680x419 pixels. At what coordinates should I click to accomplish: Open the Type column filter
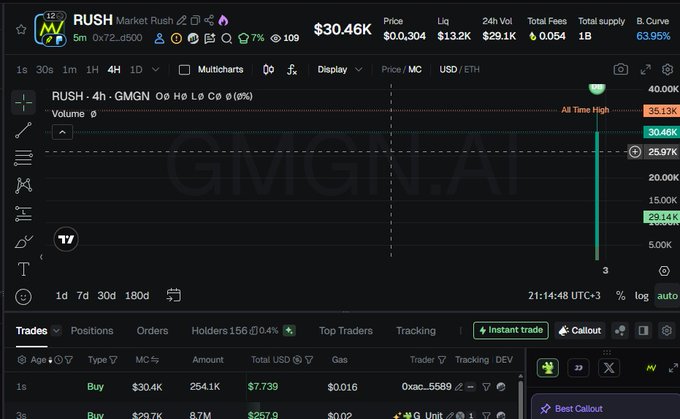[113, 360]
